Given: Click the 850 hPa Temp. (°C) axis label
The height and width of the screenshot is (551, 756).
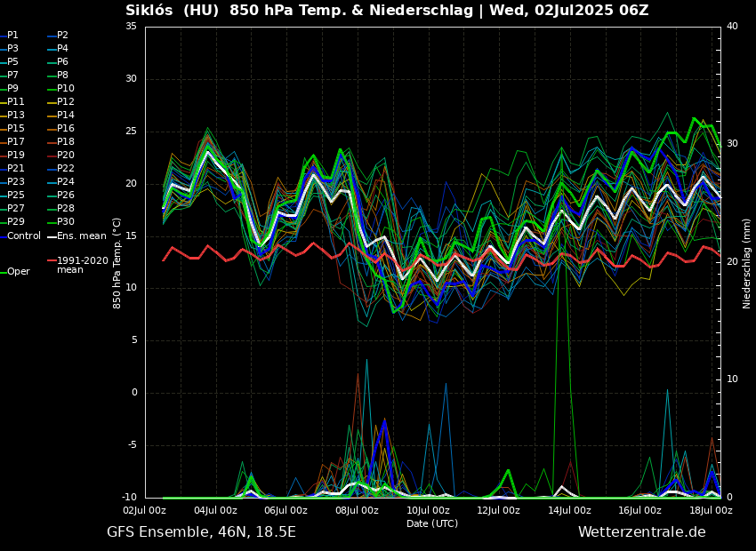Looking at the screenshot, I should tap(117, 263).
